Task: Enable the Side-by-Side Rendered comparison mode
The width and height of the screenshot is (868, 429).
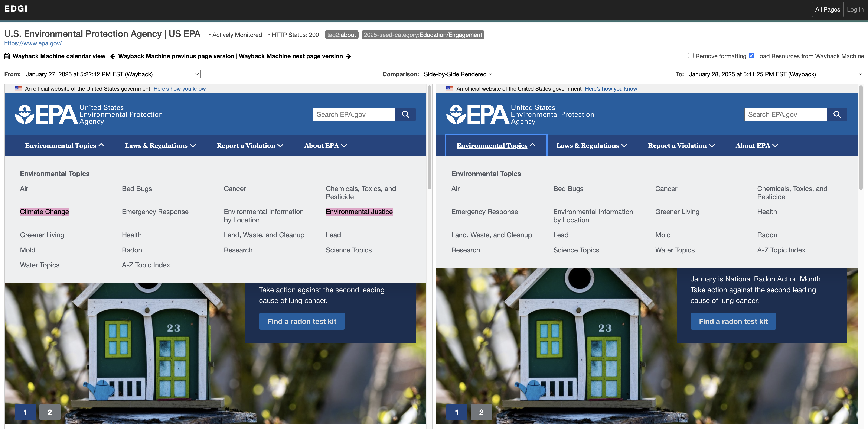Action: (x=457, y=74)
